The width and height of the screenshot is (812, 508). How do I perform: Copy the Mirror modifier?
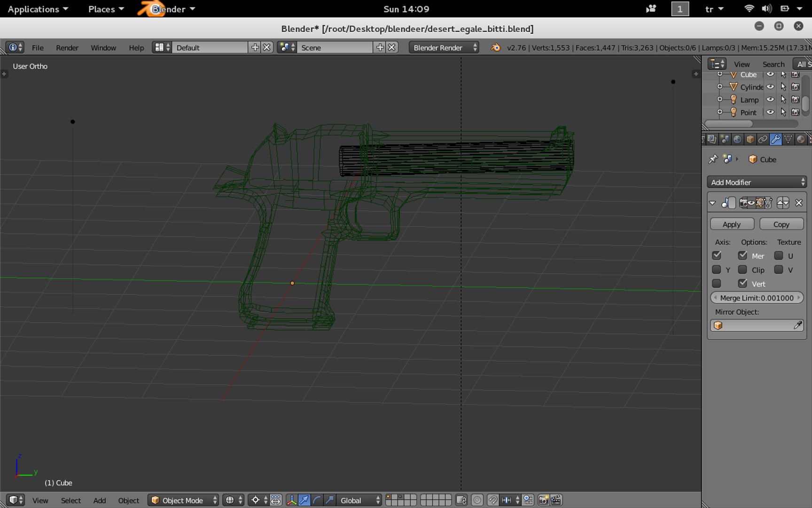click(781, 224)
